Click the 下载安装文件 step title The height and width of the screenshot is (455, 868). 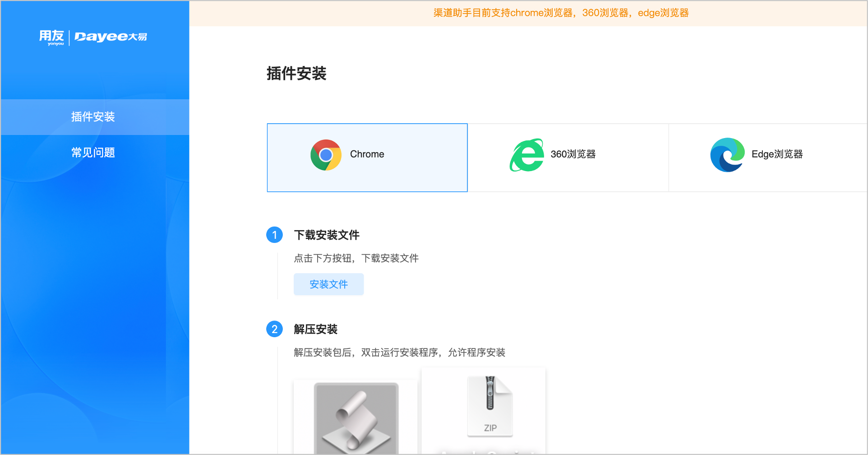pyautogui.click(x=327, y=235)
